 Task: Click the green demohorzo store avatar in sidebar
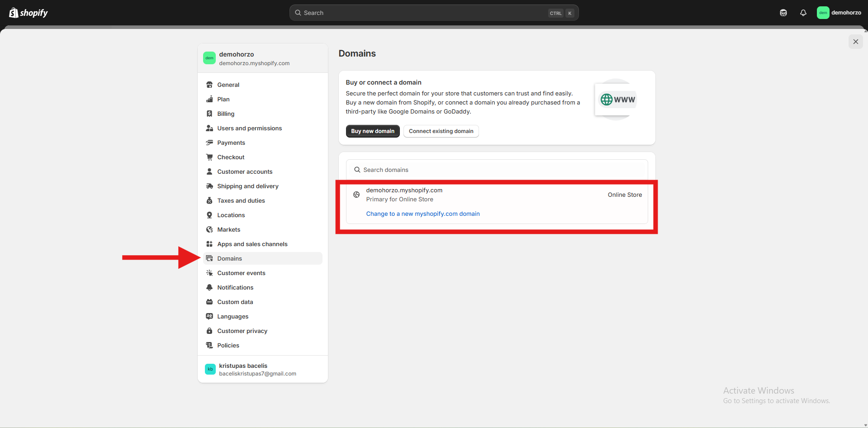209,58
